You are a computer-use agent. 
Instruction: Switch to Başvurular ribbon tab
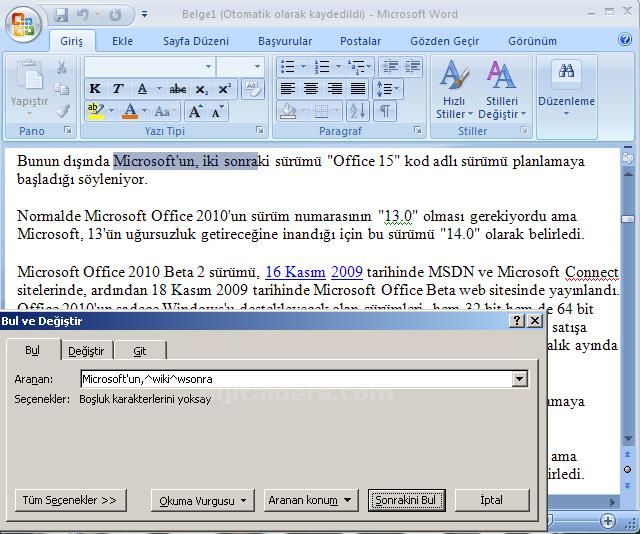(285, 41)
